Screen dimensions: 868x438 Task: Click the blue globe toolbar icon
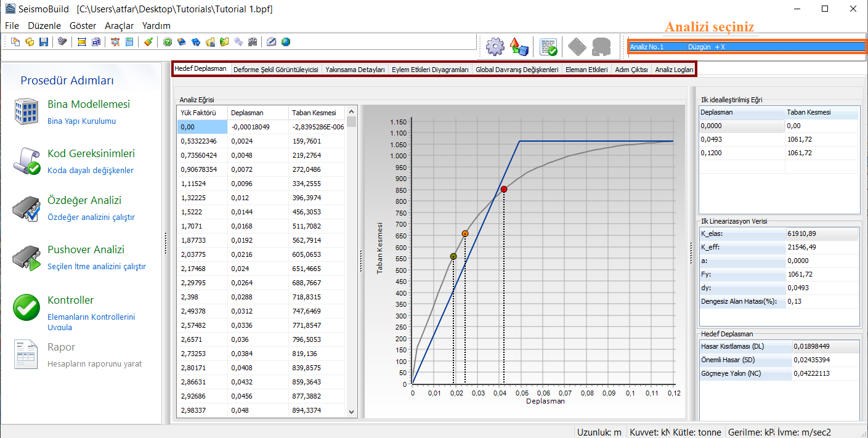(x=286, y=42)
